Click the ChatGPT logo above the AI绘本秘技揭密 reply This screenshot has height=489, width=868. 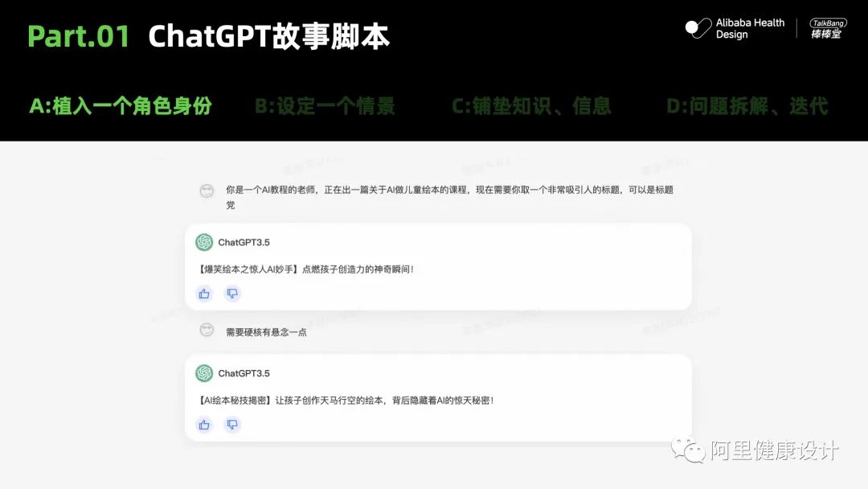(204, 373)
